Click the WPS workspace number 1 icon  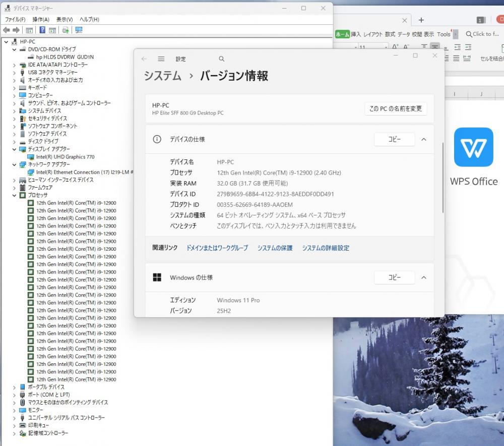[480, 20]
